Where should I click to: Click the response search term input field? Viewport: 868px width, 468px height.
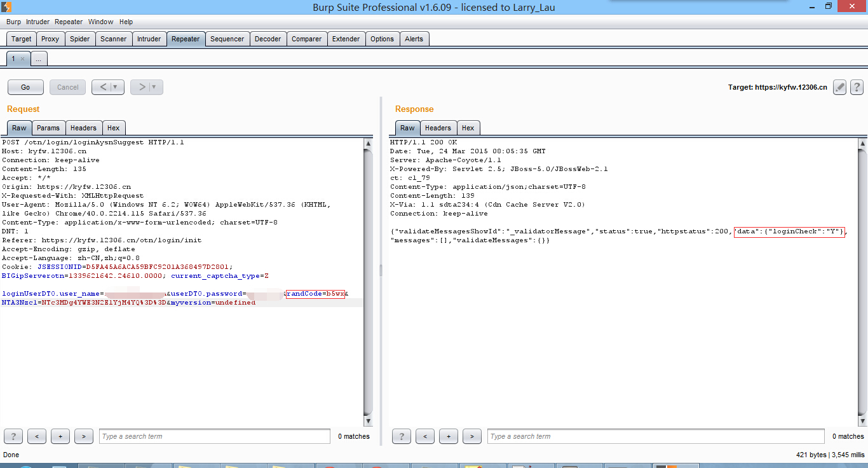point(656,436)
